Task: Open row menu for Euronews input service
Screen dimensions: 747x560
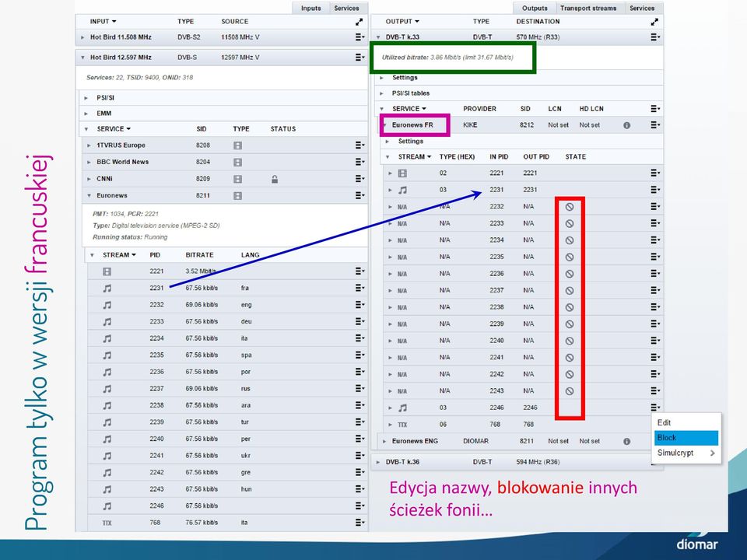Action: coord(359,195)
